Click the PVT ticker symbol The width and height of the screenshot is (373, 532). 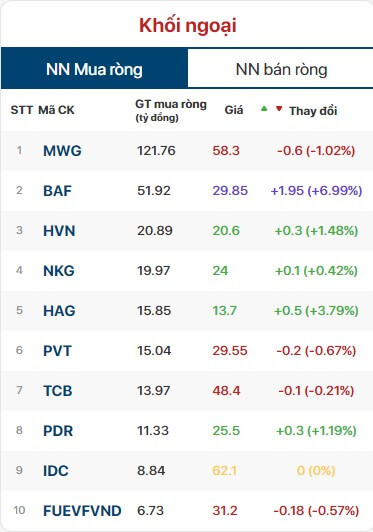(x=57, y=351)
